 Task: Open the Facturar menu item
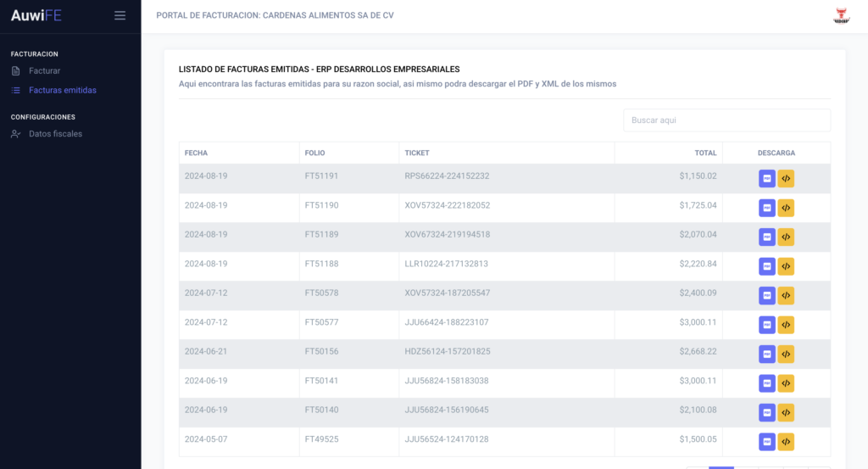[x=44, y=70]
